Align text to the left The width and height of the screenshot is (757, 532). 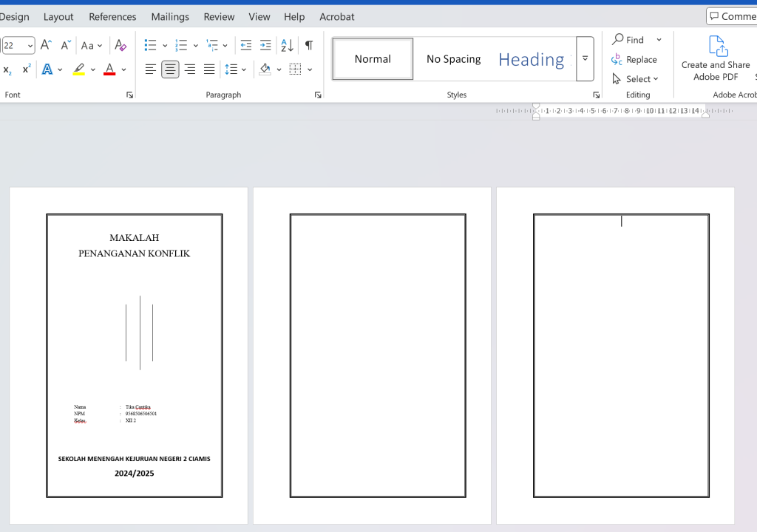point(151,69)
